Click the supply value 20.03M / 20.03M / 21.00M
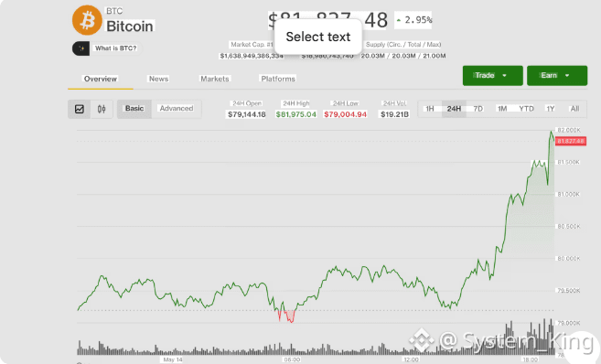This screenshot has width=601, height=364. point(403,56)
